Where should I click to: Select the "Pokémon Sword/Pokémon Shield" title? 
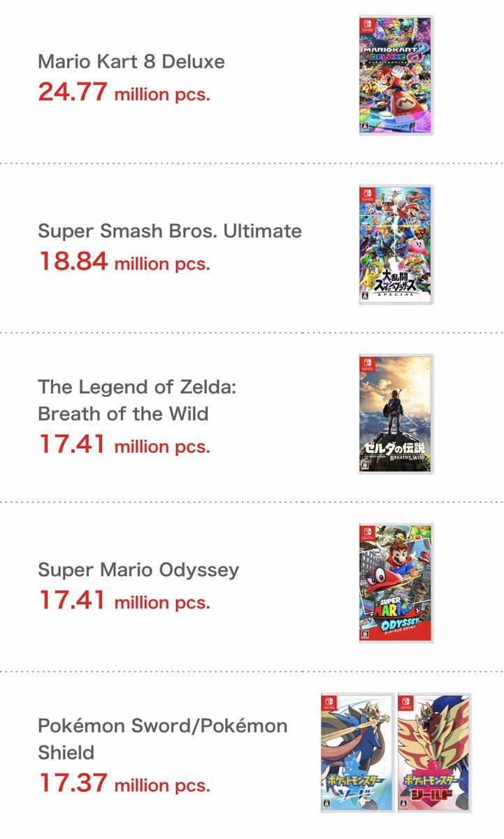[162, 739]
